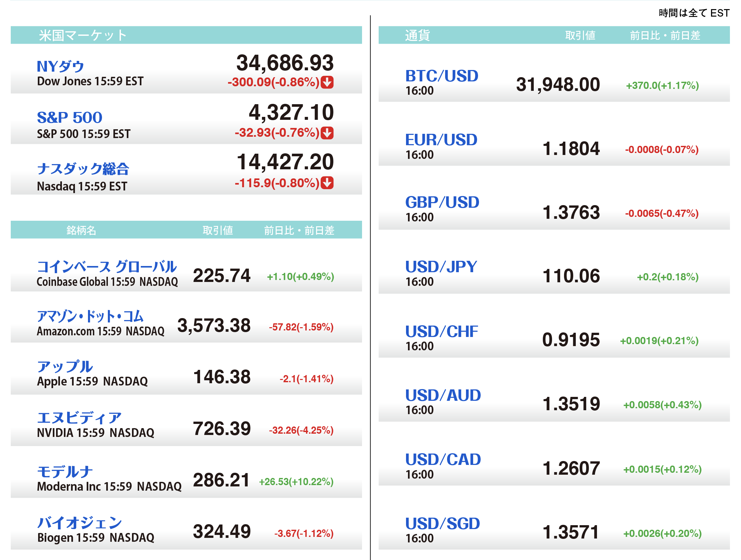
Task: Click the Moderna +26.53(+10.22%) change value
Action: (296, 482)
